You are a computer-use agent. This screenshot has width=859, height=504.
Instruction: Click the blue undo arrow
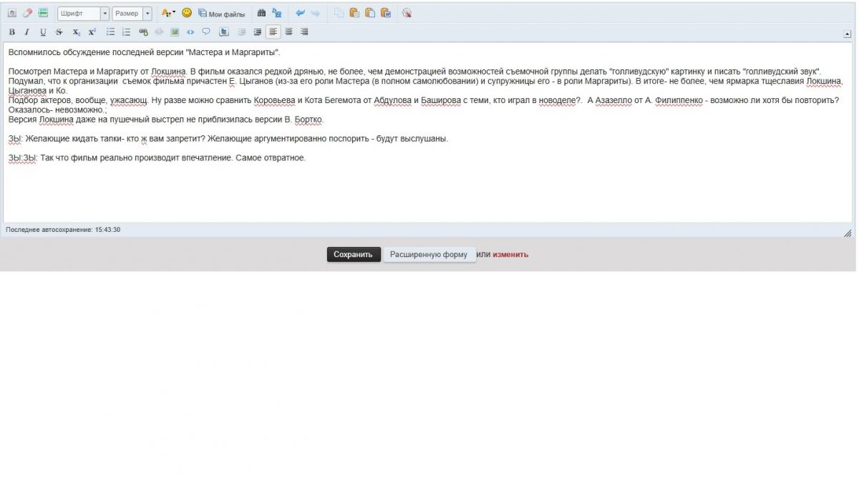[x=300, y=13]
